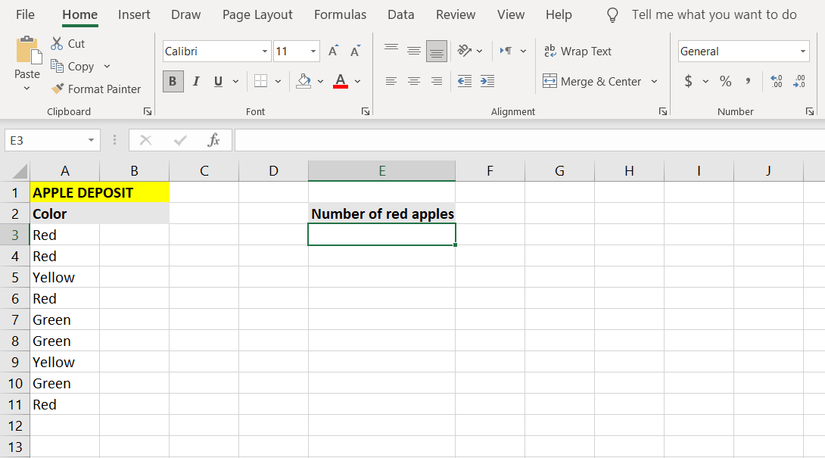The height and width of the screenshot is (458, 825).
Task: Expand font color dropdown arrow
Action: tap(358, 81)
